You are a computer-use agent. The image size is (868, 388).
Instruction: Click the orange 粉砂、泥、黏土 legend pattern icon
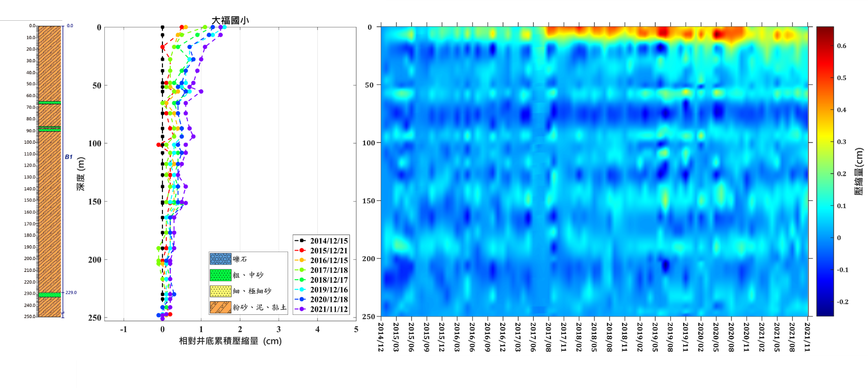click(x=221, y=307)
